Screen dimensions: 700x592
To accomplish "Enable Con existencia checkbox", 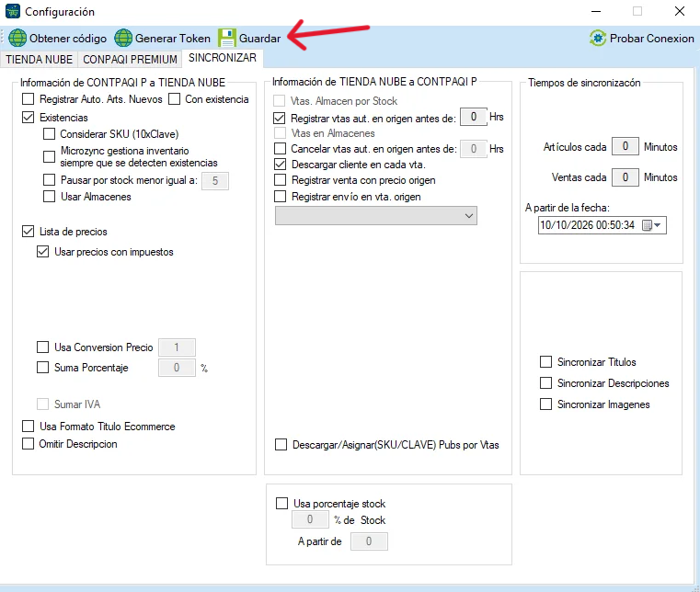I will [174, 98].
